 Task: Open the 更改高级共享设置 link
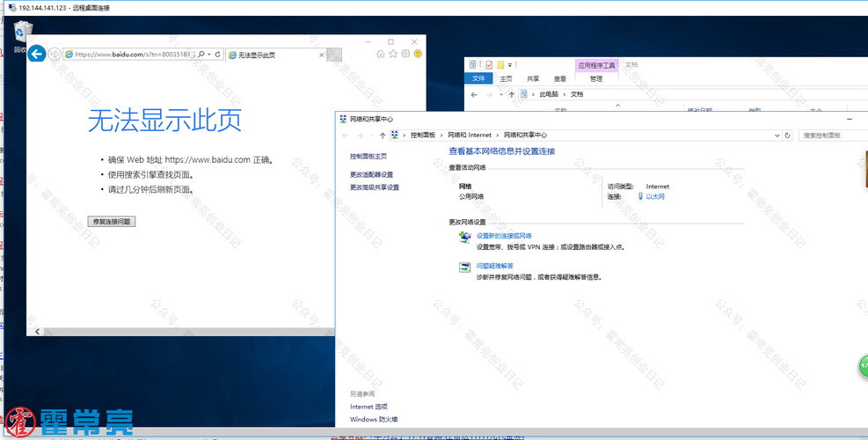point(375,187)
